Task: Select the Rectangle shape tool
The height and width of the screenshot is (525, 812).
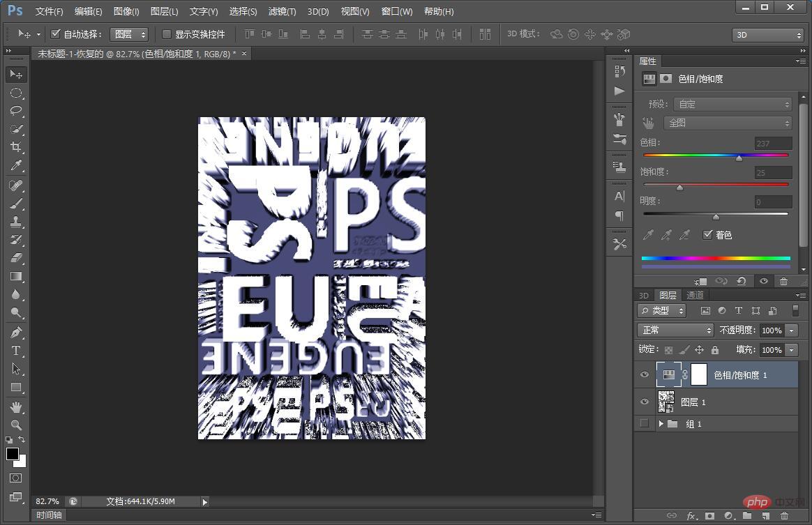Action: coord(16,387)
